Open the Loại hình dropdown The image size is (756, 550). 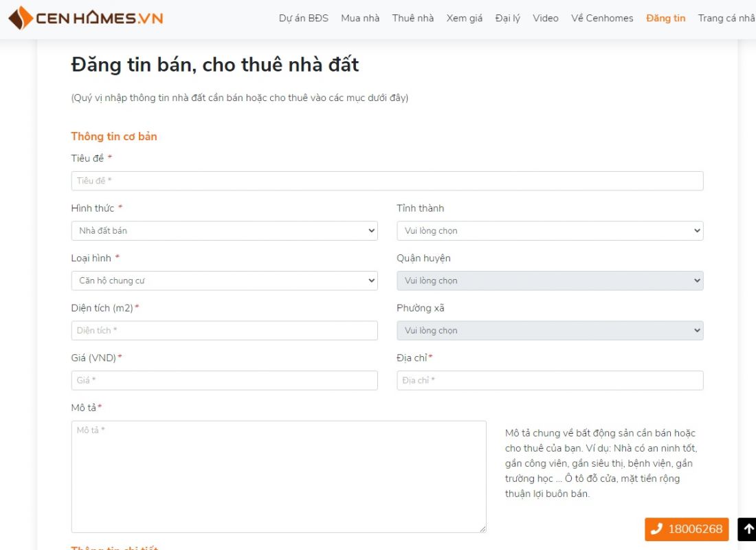tap(224, 280)
